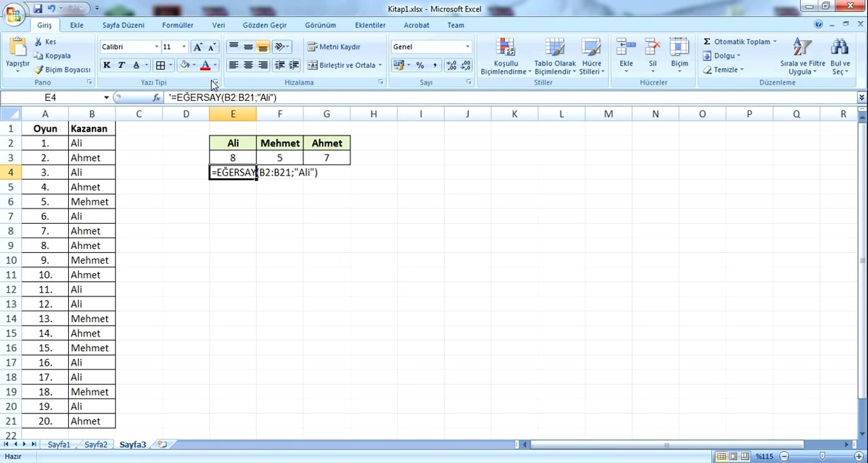Toggle Metni Kaydır wrap text

[334, 47]
